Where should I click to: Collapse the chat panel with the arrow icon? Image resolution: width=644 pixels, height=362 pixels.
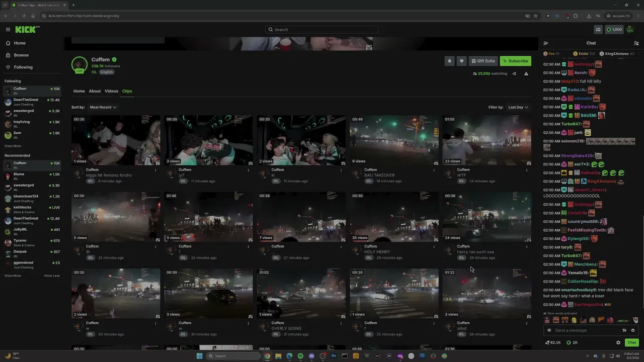[546, 43]
